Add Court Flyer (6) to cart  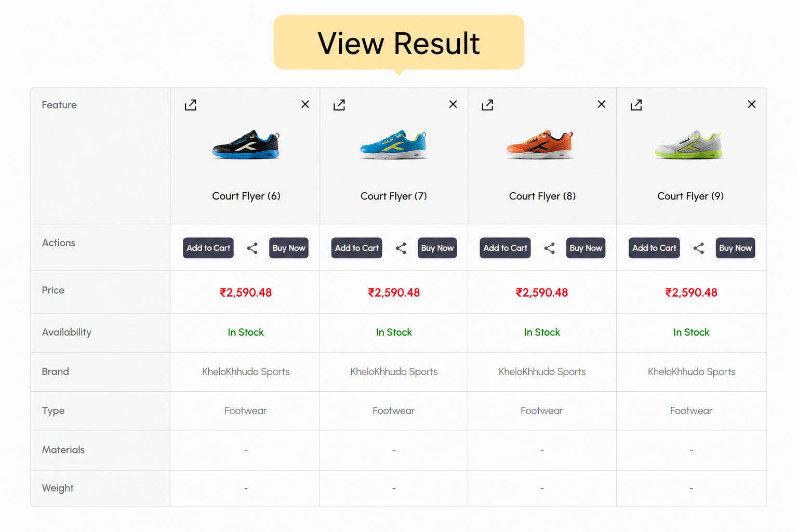point(208,248)
